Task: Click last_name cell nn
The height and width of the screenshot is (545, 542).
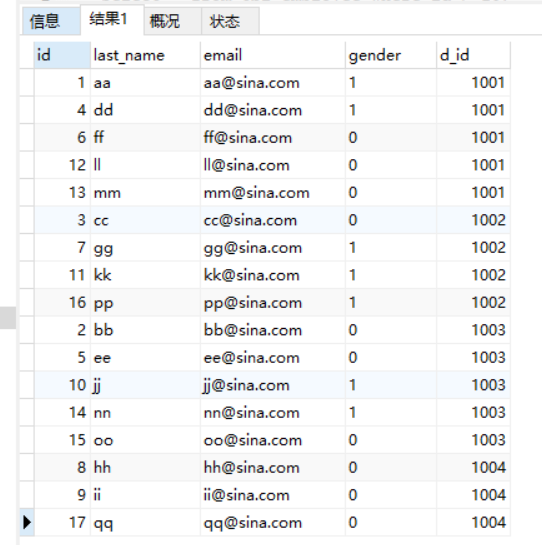Action: click(145, 413)
